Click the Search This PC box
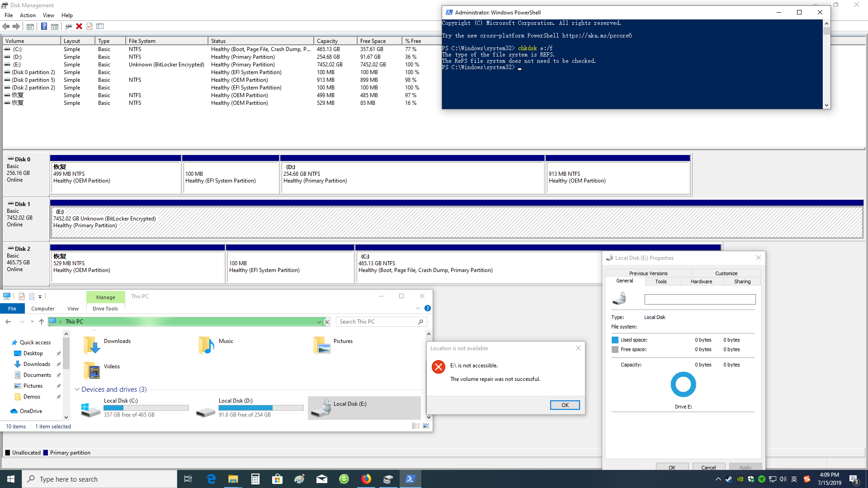This screenshot has height=488, width=868. (x=381, y=322)
